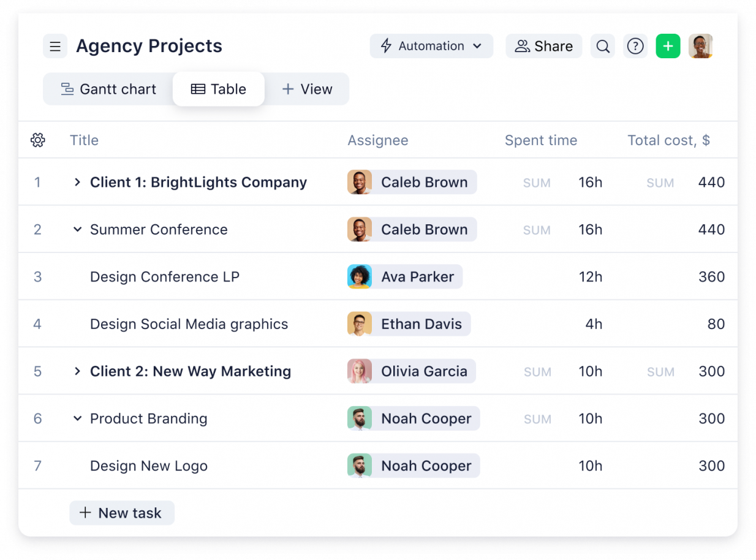Open the help question mark icon
The height and width of the screenshot is (560, 756).
[635, 47]
